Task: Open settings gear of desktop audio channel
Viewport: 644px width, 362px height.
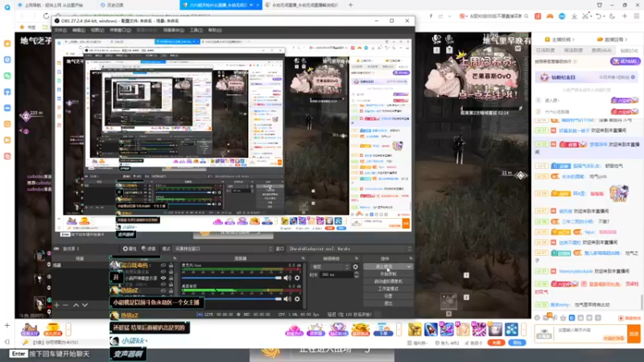Action: tap(297, 298)
